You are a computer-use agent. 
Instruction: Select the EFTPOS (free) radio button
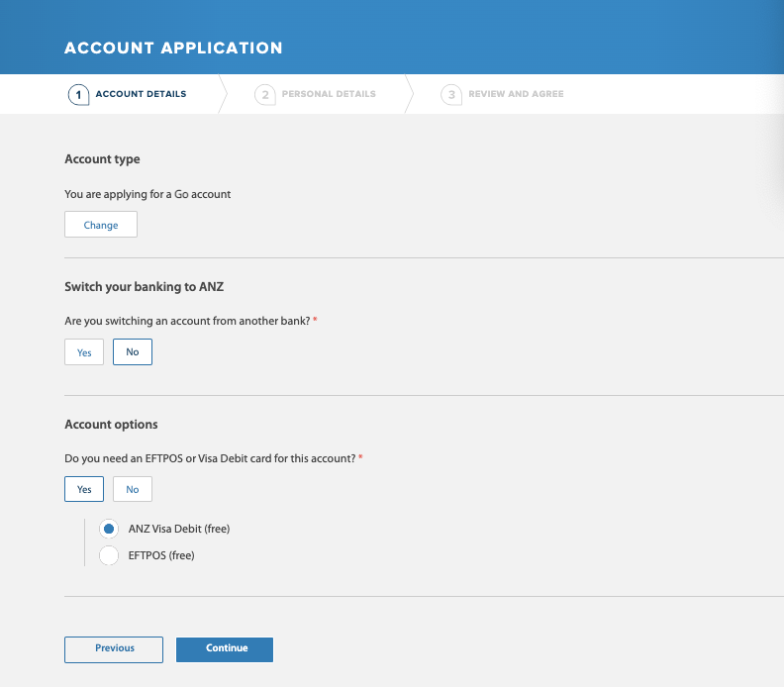pos(109,555)
